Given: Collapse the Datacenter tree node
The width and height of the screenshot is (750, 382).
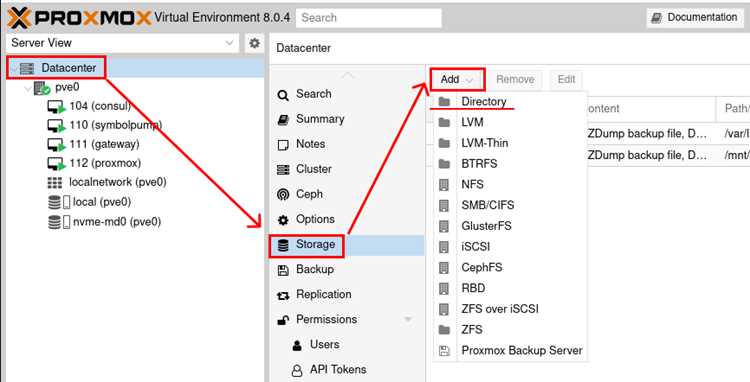Looking at the screenshot, I should (x=13, y=68).
